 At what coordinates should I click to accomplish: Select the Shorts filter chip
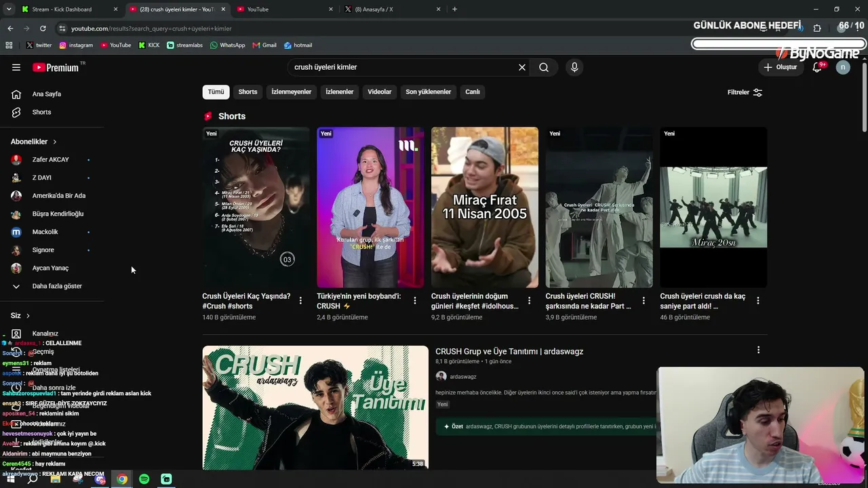[248, 92]
